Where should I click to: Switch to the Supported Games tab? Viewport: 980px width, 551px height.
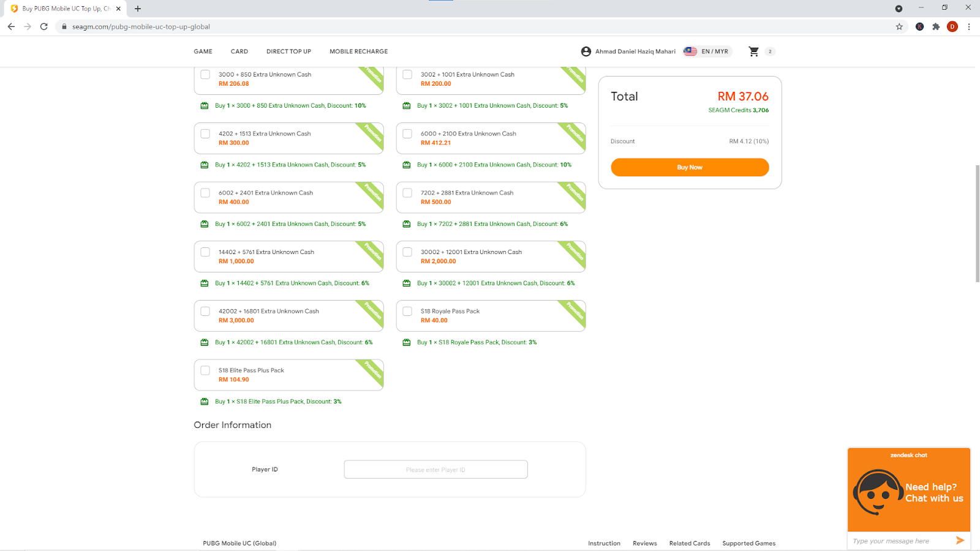click(x=749, y=543)
